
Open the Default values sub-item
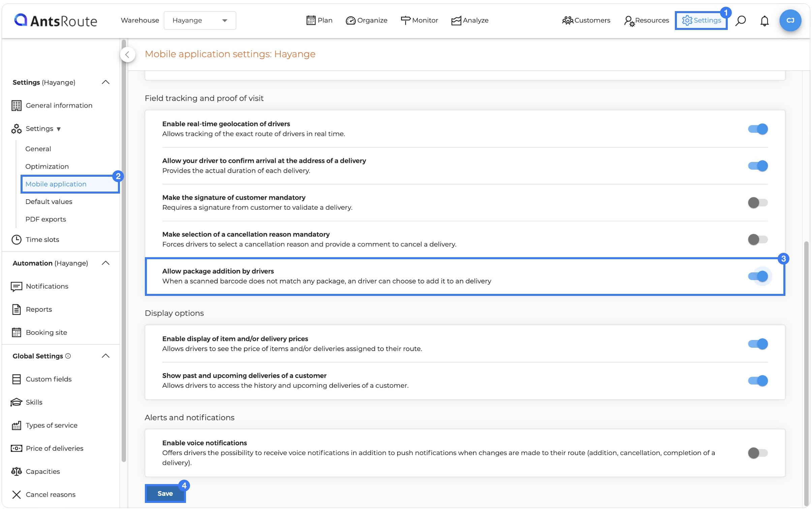click(49, 202)
